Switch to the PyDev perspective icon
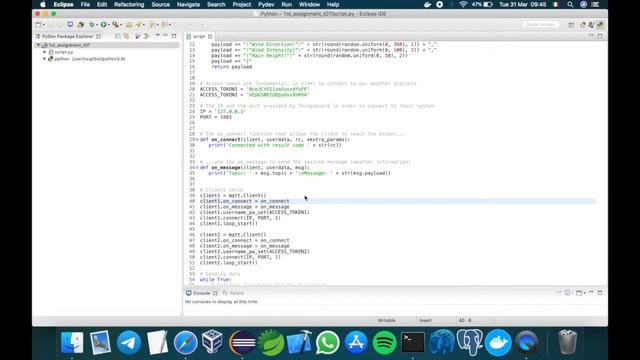 click(600, 25)
